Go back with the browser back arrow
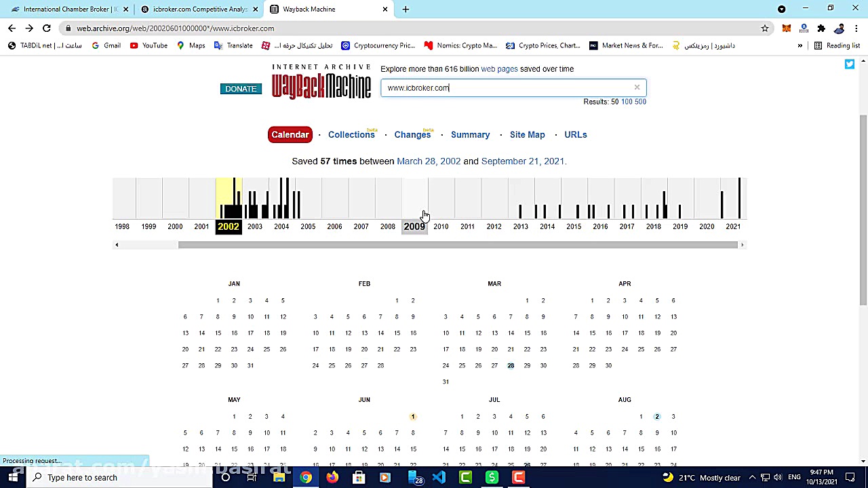The image size is (868, 488). (x=12, y=28)
